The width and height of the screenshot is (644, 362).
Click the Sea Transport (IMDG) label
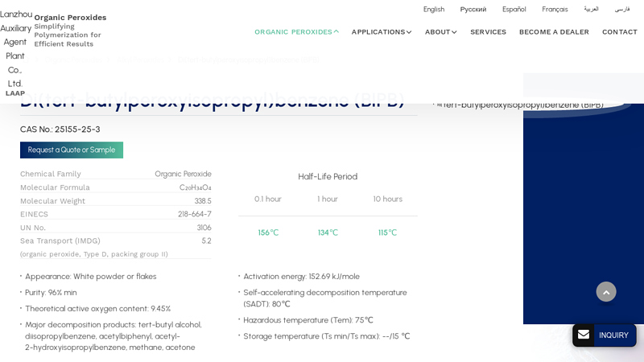pyautogui.click(x=60, y=241)
